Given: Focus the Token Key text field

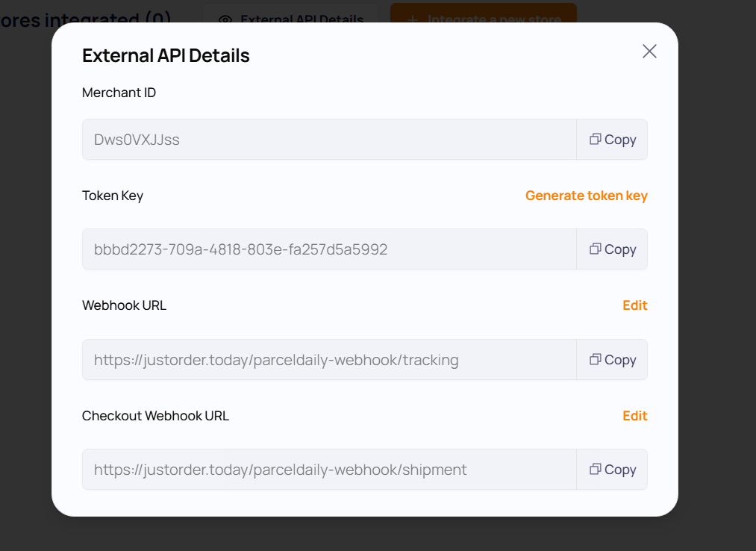Looking at the screenshot, I should (328, 249).
